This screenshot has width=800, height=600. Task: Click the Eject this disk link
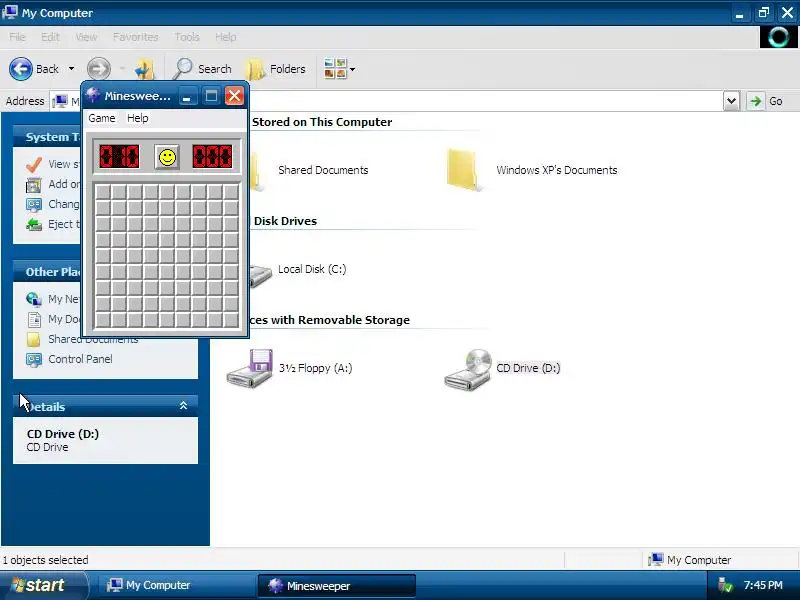point(64,224)
